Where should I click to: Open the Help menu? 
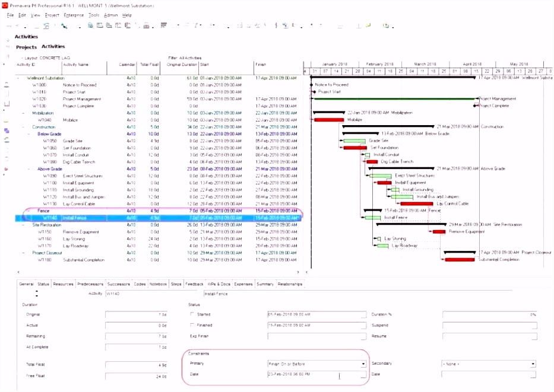(127, 15)
